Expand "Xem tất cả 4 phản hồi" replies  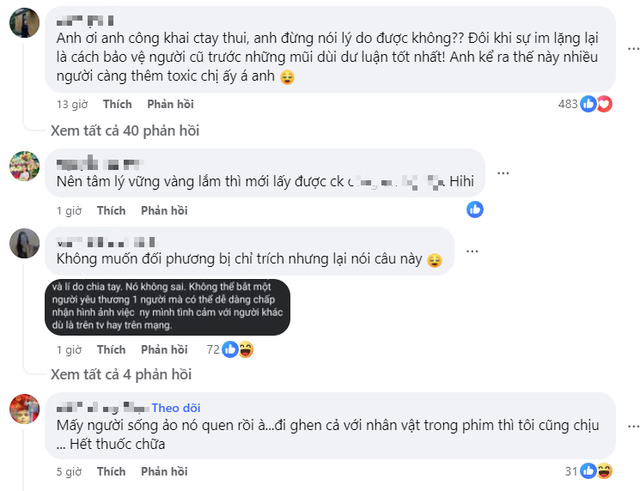pyautogui.click(x=120, y=375)
